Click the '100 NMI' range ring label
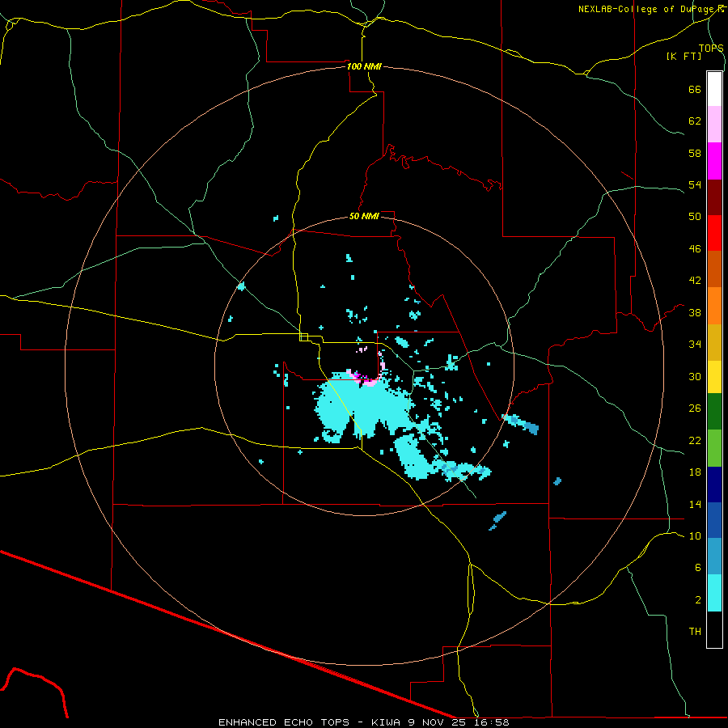This screenshot has width=728, height=728. tap(364, 66)
